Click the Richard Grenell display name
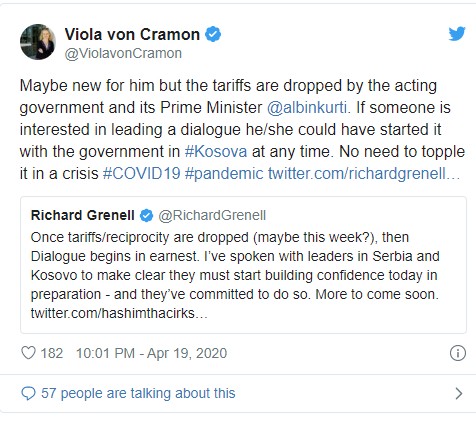The image size is (476, 442). pos(83,215)
